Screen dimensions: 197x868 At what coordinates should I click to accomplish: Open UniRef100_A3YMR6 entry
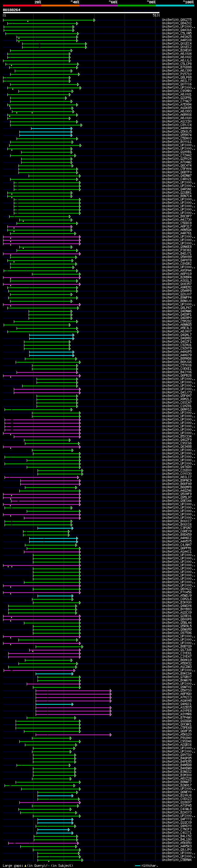point(177,714)
